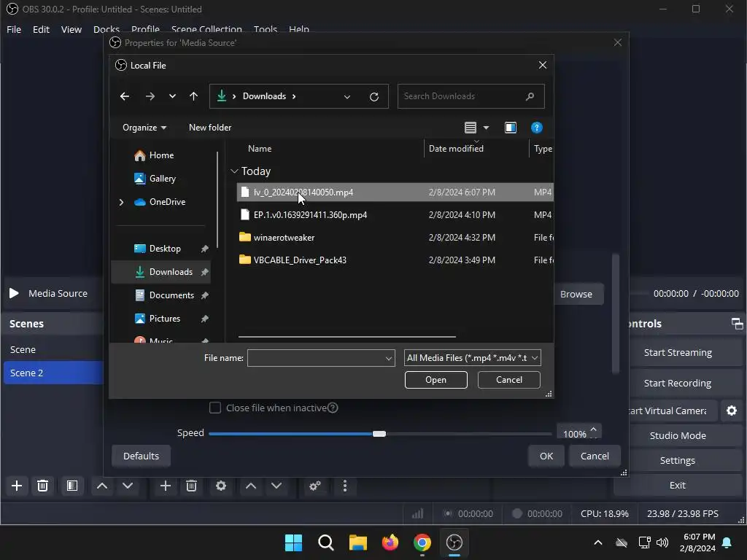
Task: Select lv_0_20240208140050.mp4 file
Action: (395, 192)
